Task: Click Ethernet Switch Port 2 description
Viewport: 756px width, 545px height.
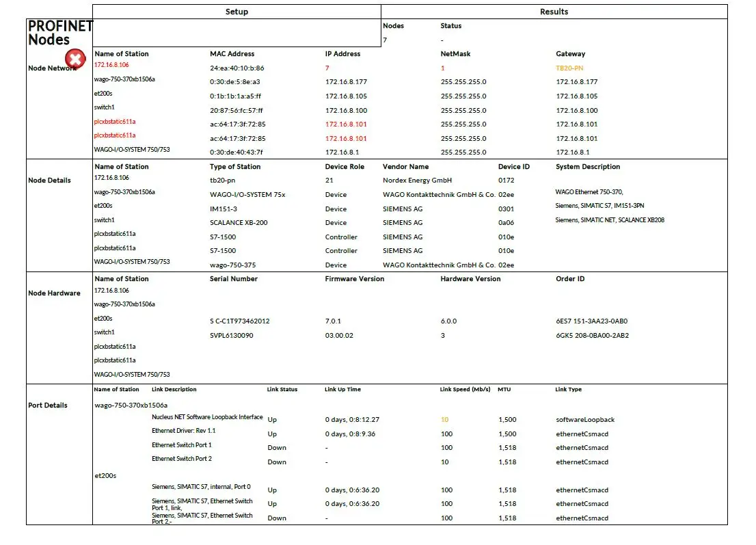Action: (x=182, y=459)
